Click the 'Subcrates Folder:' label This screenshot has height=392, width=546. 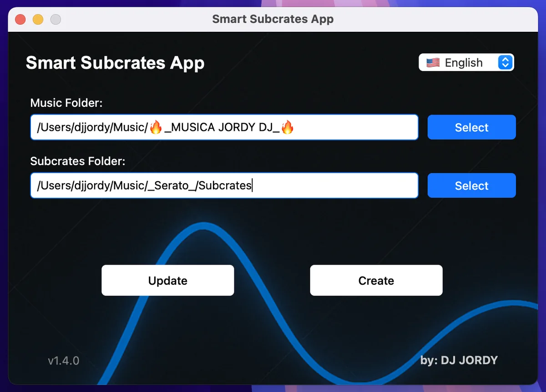[x=78, y=161]
